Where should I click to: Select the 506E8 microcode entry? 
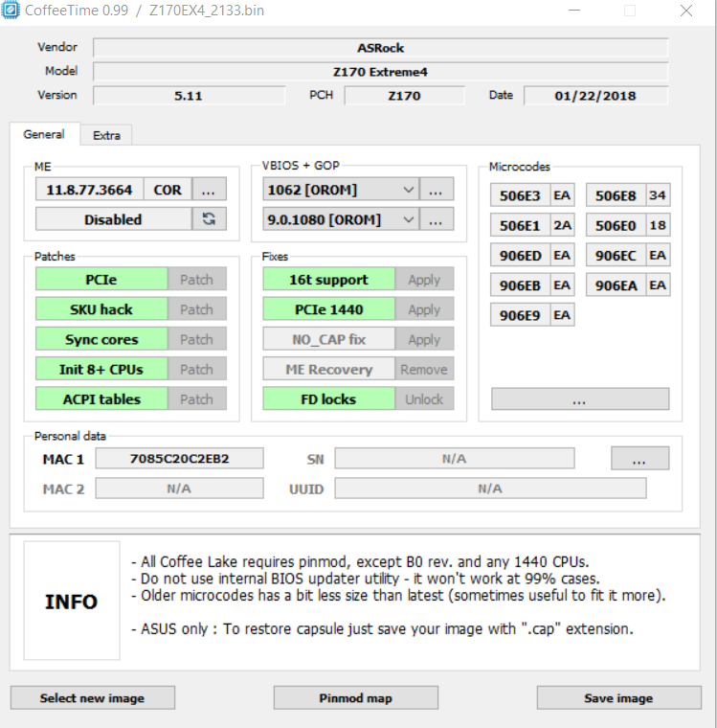(628, 195)
